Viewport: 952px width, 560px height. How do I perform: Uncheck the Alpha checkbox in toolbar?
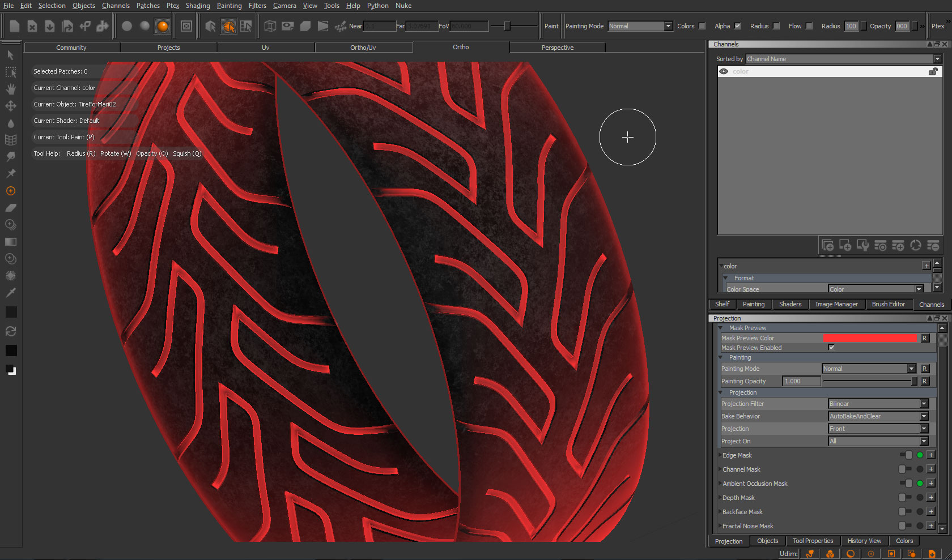pos(737,26)
